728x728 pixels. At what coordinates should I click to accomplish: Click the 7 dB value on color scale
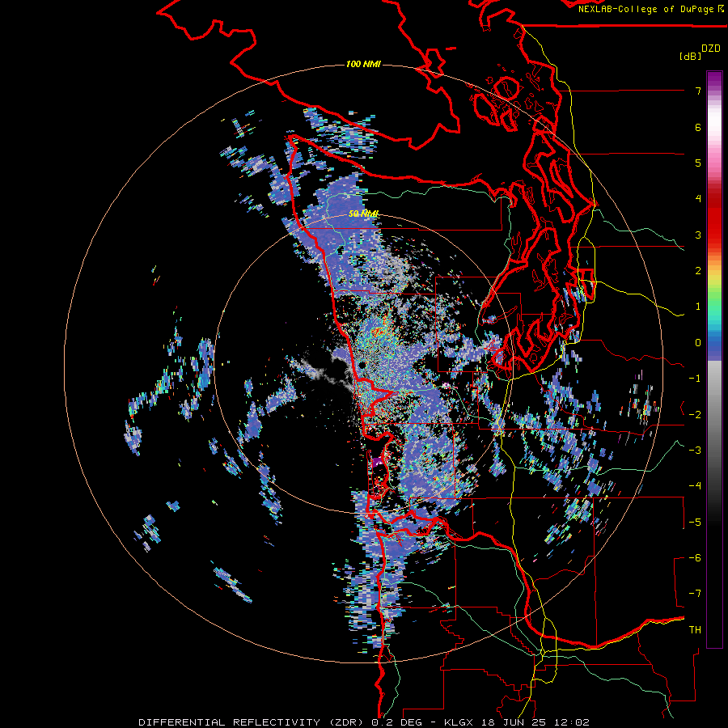[x=698, y=91]
